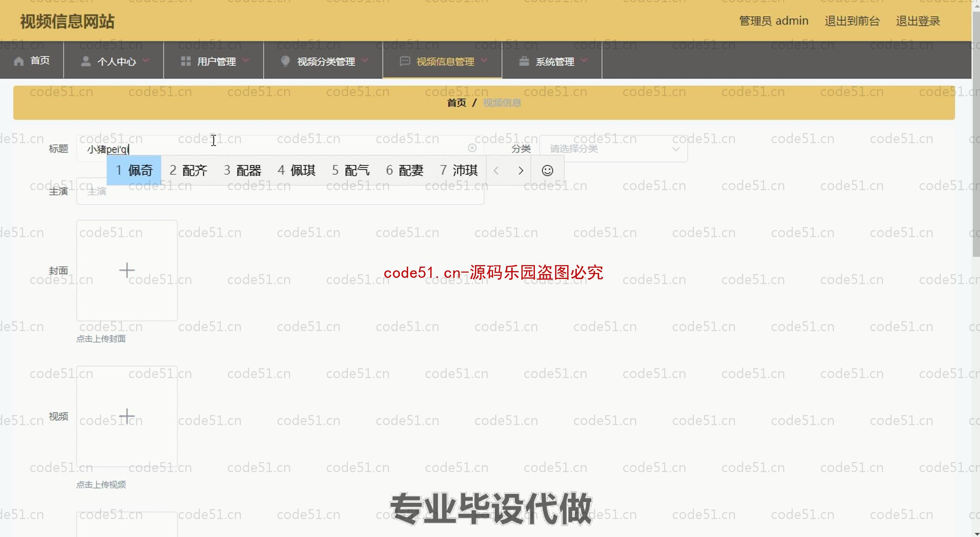Click 管理员 admin in the header
This screenshot has width=980, height=537.
click(773, 21)
